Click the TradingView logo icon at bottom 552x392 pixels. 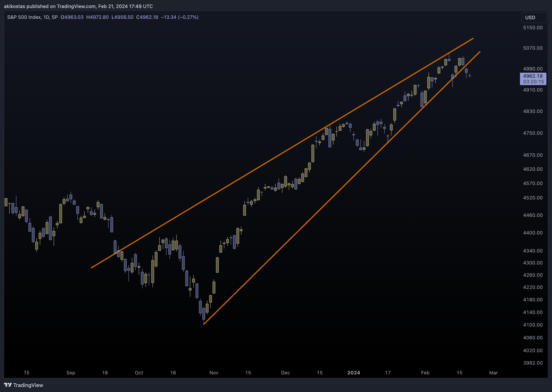click(8, 385)
